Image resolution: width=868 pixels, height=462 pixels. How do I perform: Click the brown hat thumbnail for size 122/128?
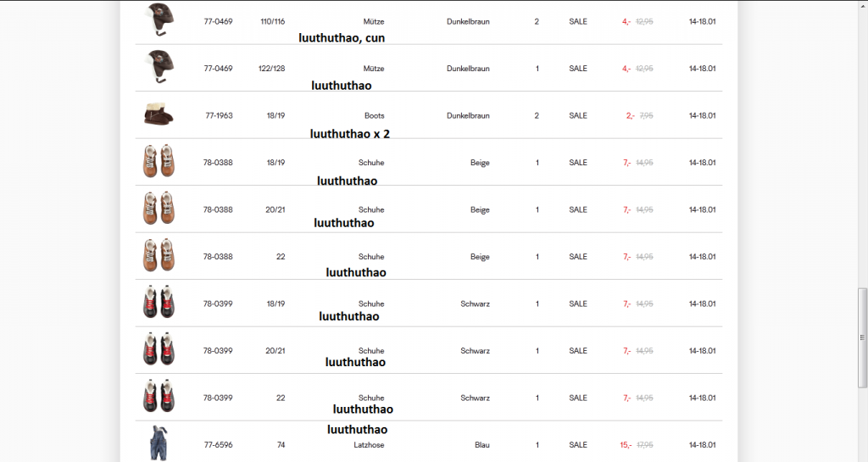click(157, 66)
